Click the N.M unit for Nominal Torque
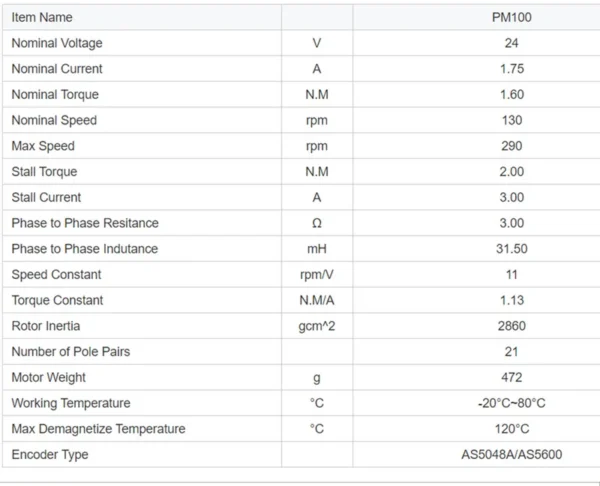This screenshot has width=600, height=486. pyautogui.click(x=317, y=95)
